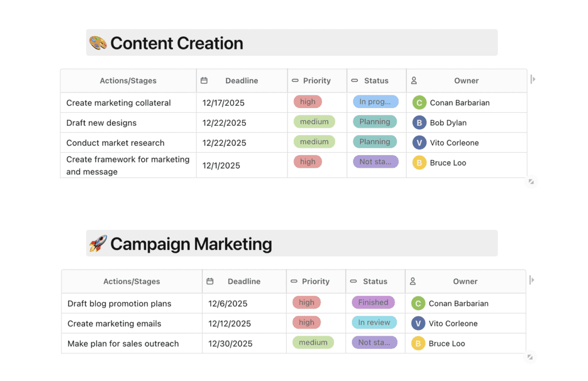Open the Create marketing emails task

point(114,324)
